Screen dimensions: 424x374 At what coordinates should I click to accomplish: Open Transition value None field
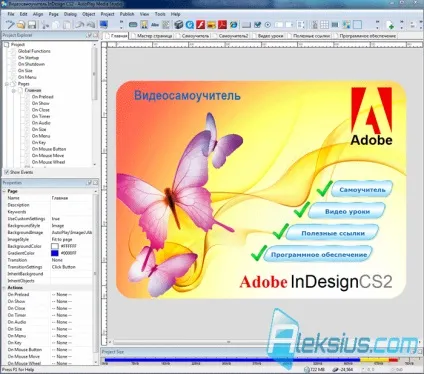72,260
